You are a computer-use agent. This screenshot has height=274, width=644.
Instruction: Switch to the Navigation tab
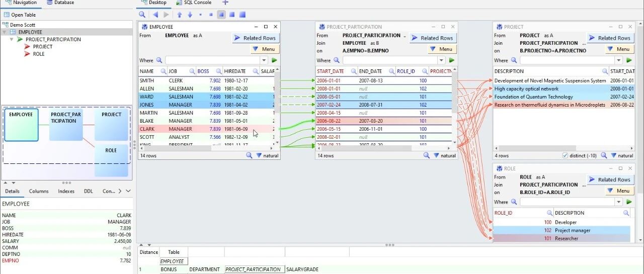(21, 3)
